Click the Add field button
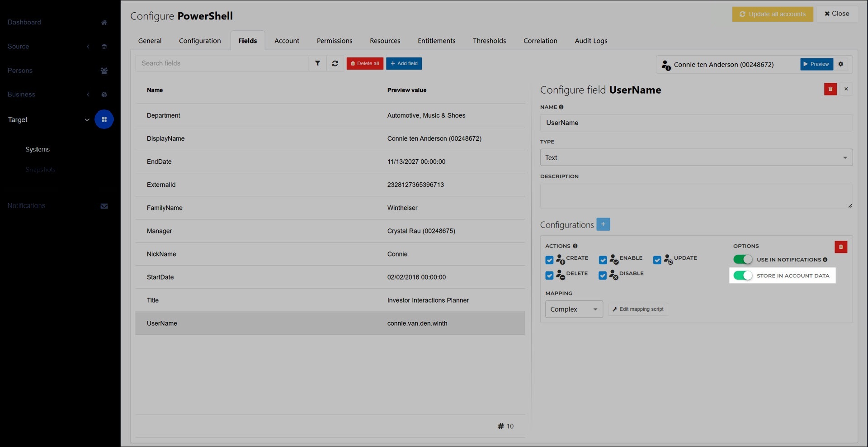This screenshot has width=868, height=447. (404, 63)
